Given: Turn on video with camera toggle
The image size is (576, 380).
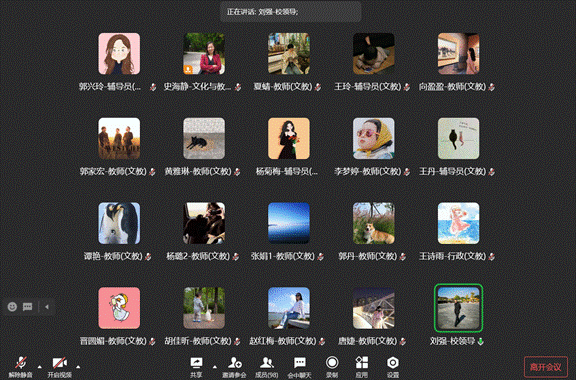Looking at the screenshot, I should [x=60, y=363].
